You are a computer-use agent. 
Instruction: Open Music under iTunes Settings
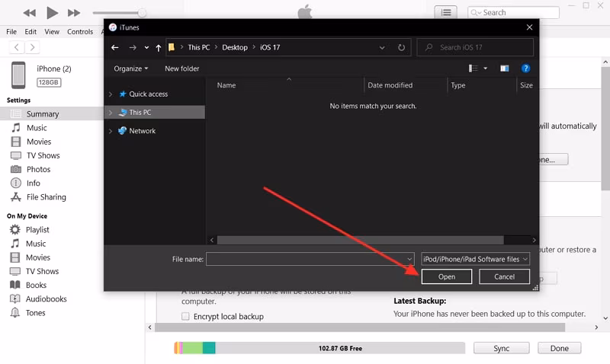point(37,128)
